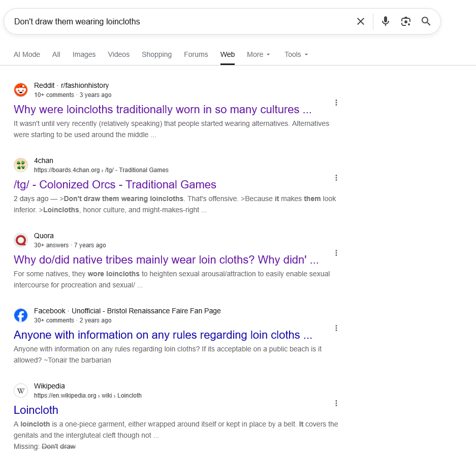Open 'Why were loincloths traditionally worn' result

163,110
